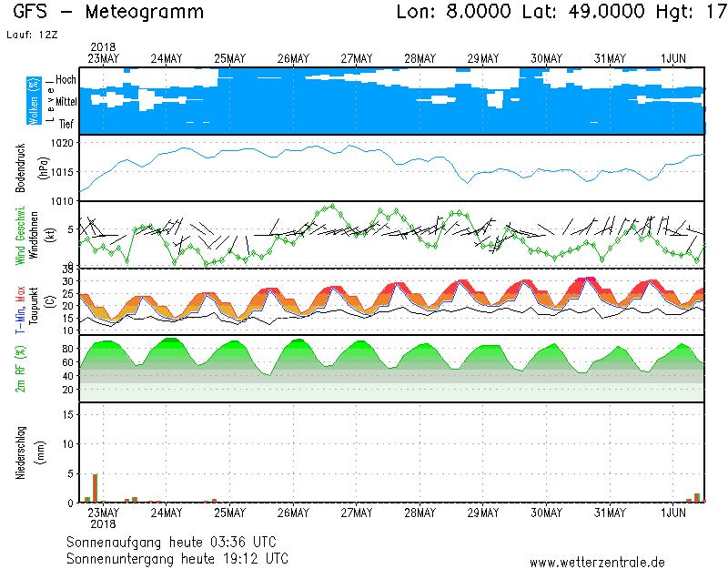Select the 26MAY marker on top axis
Screen dimensions: 728x569
tap(294, 58)
